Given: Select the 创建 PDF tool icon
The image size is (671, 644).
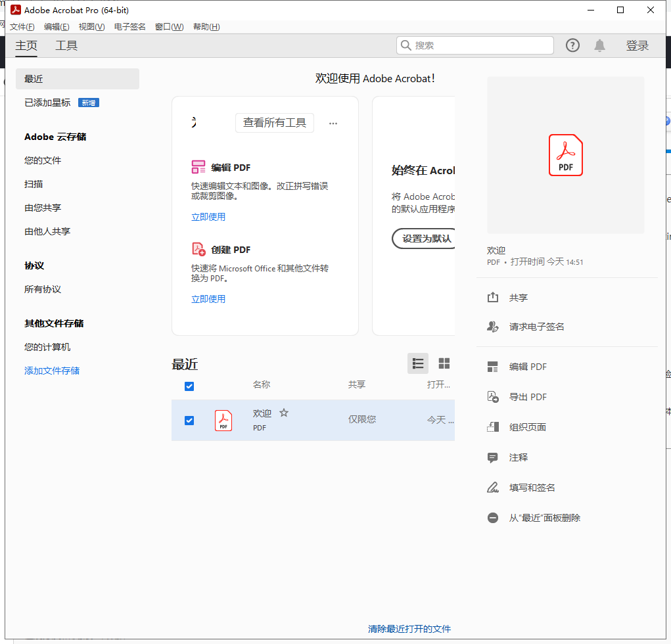Looking at the screenshot, I should [x=198, y=249].
